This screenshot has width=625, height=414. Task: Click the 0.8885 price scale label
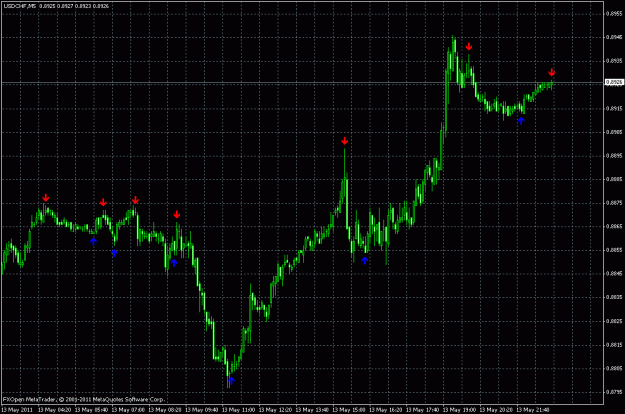(x=614, y=179)
